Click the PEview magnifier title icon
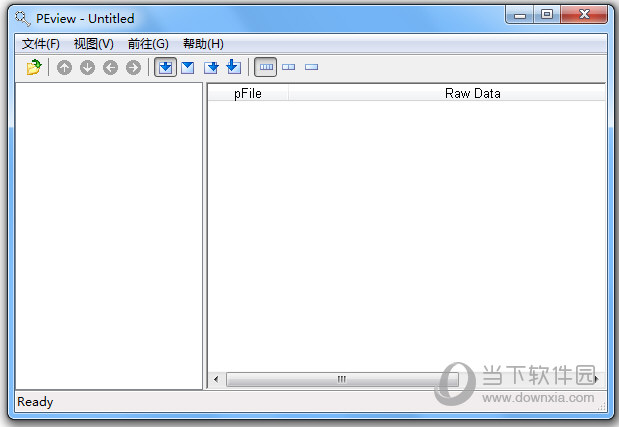 23,18
